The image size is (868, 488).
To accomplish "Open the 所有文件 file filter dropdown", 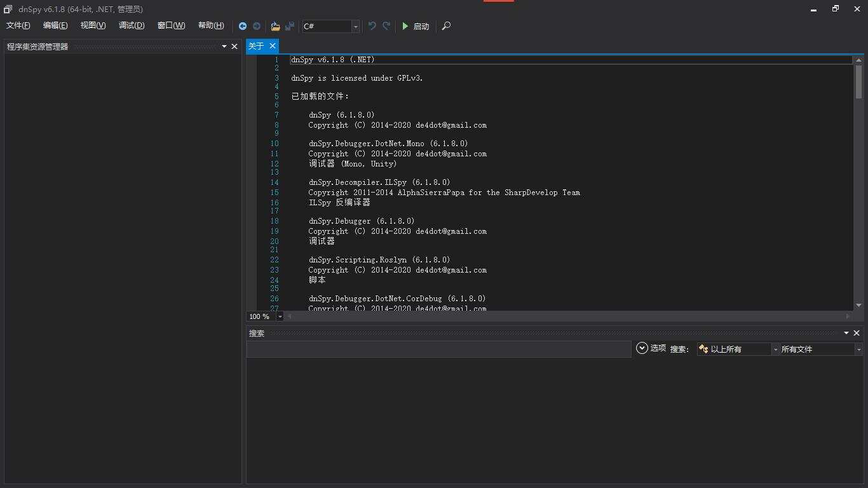I will point(858,349).
